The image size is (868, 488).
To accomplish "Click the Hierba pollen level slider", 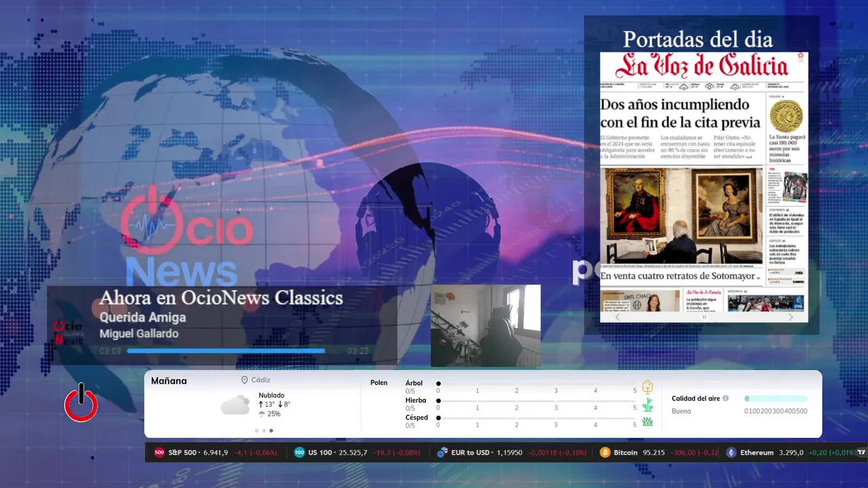I will [x=536, y=401].
